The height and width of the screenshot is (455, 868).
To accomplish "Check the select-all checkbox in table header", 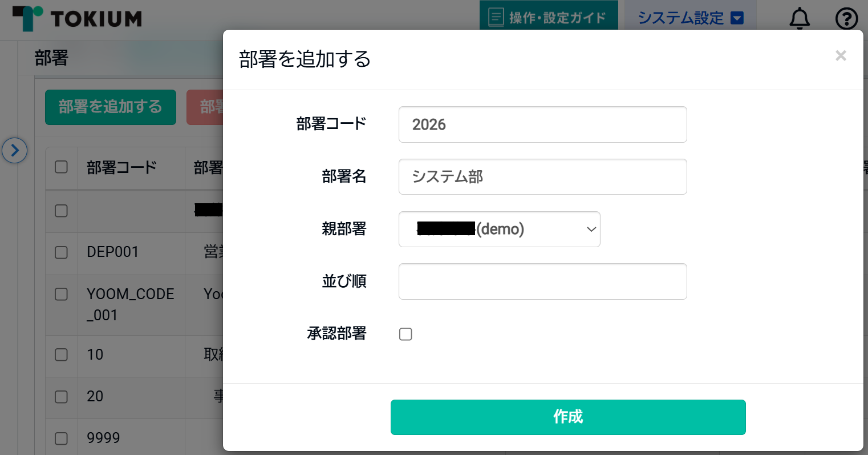I will [x=61, y=167].
